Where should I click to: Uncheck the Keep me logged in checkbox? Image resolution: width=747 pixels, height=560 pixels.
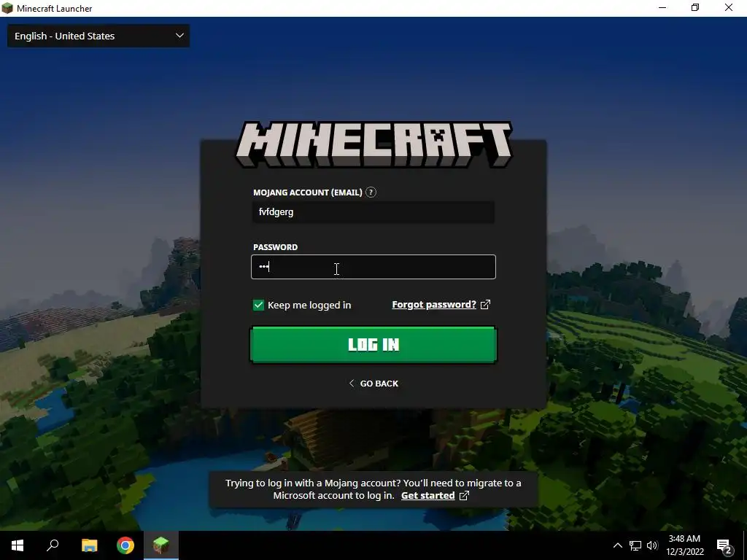point(258,306)
